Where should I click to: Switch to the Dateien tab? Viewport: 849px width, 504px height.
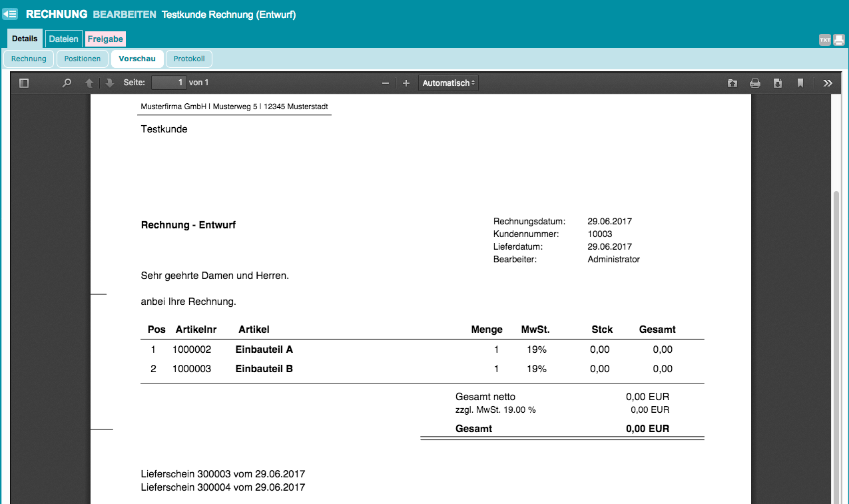click(x=64, y=39)
